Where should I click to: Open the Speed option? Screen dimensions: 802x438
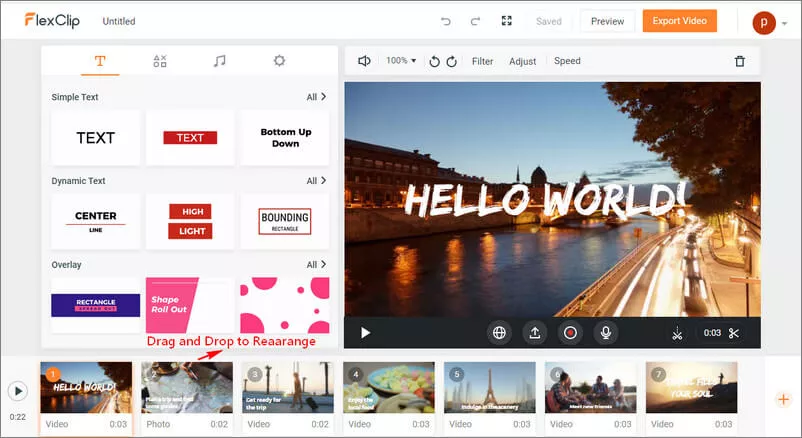567,61
